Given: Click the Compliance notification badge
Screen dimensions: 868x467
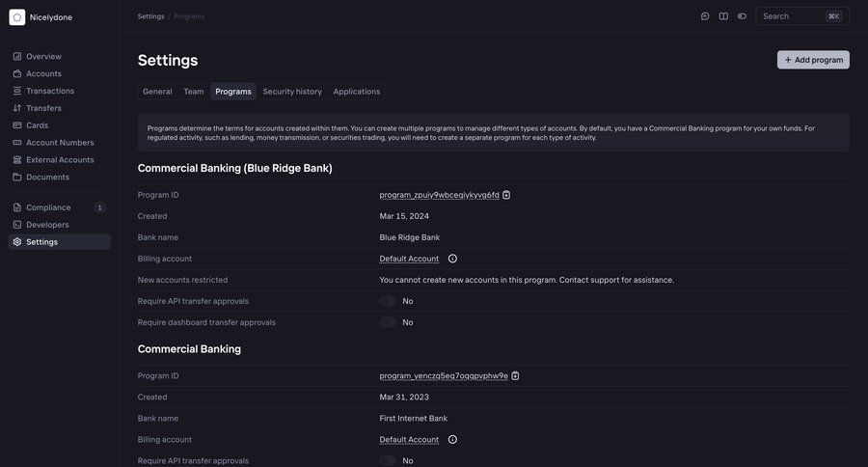Looking at the screenshot, I should point(99,207).
